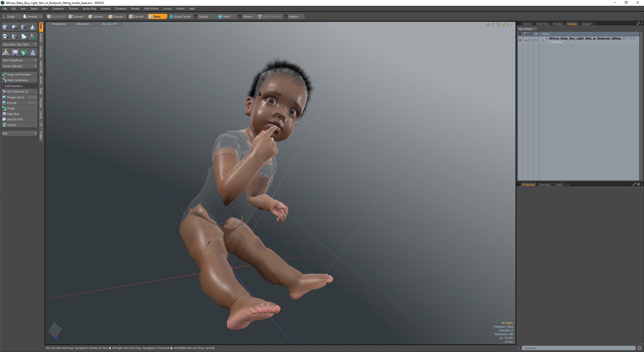Screen dimensions: 644x352
Task: Activate the Transform tool icon
Action: coord(6,53)
